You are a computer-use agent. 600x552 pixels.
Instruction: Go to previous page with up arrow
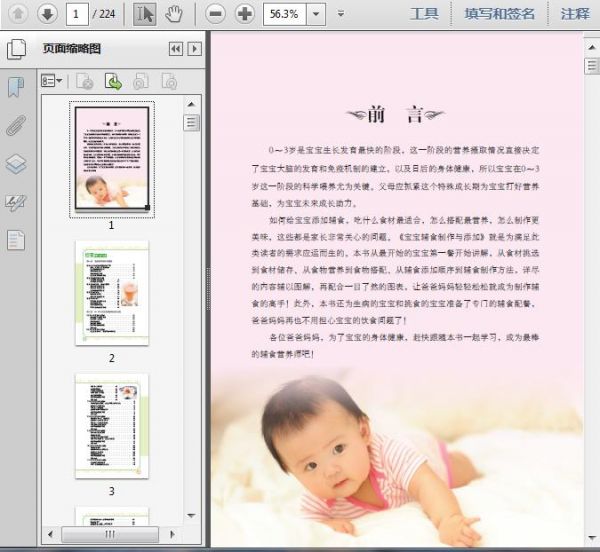pyautogui.click(x=18, y=14)
